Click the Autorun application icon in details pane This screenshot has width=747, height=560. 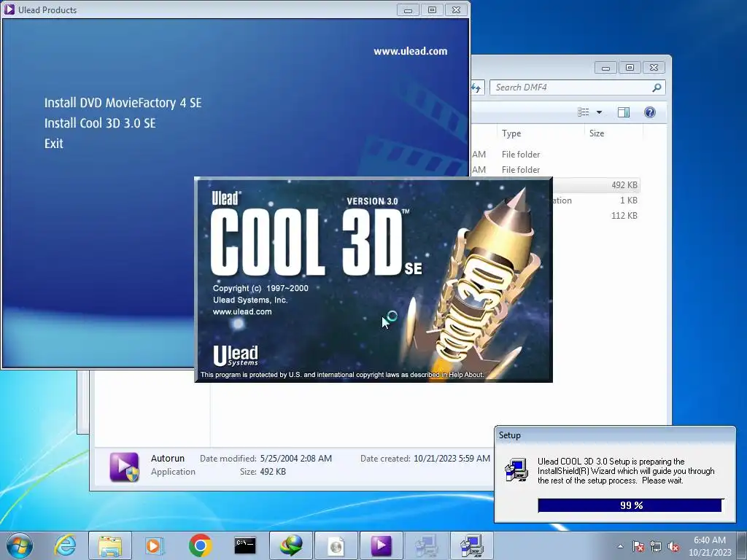click(x=124, y=467)
